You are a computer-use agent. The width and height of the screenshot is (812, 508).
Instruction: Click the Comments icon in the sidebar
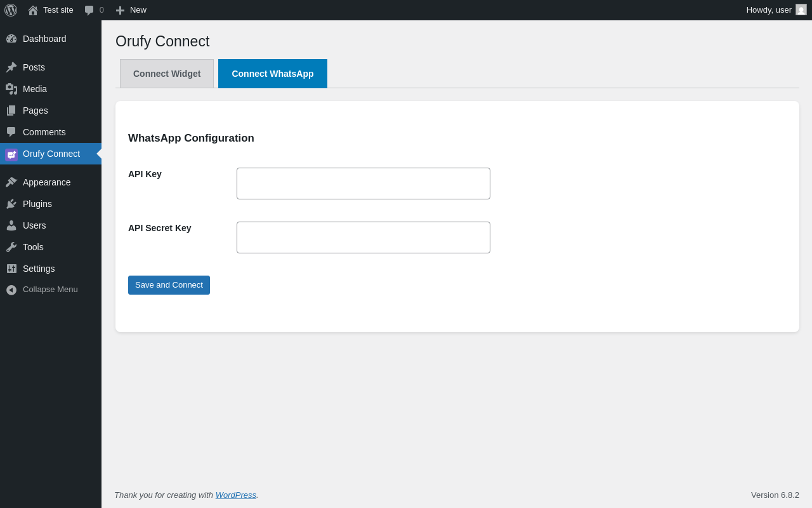[x=11, y=132]
